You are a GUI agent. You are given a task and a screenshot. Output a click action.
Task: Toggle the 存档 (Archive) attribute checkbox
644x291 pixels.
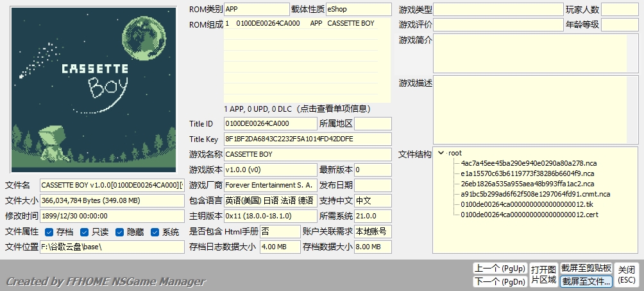(49, 232)
